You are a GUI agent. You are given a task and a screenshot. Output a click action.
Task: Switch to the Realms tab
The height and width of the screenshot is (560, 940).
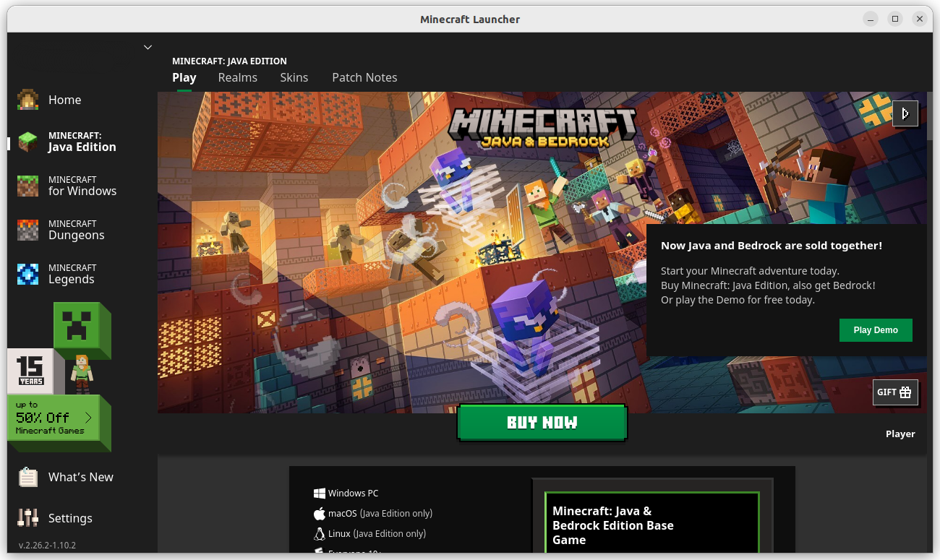tap(238, 77)
